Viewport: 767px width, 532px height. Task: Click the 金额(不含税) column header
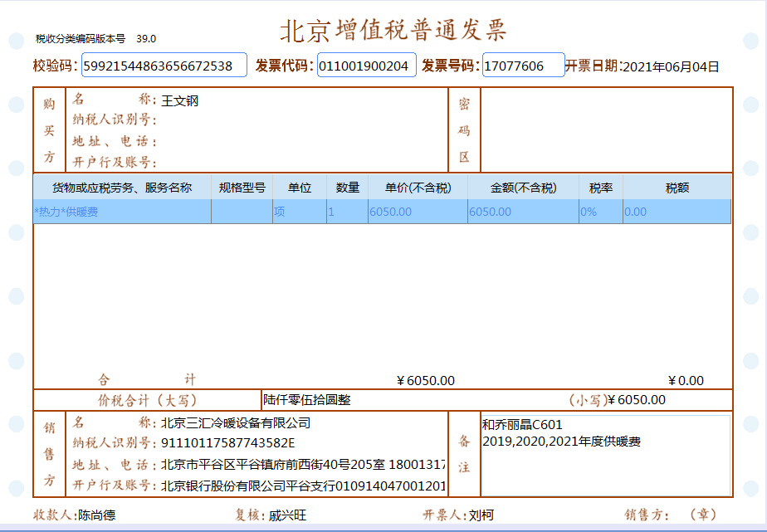[524, 188]
